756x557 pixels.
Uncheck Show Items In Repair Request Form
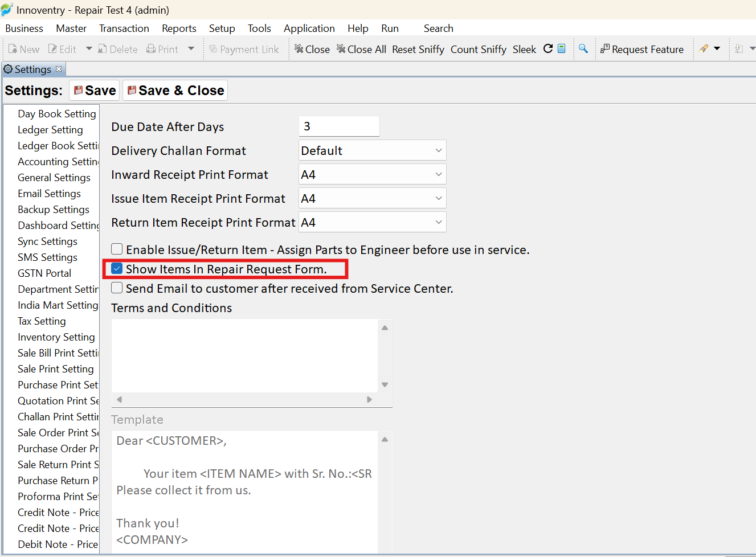click(x=117, y=269)
